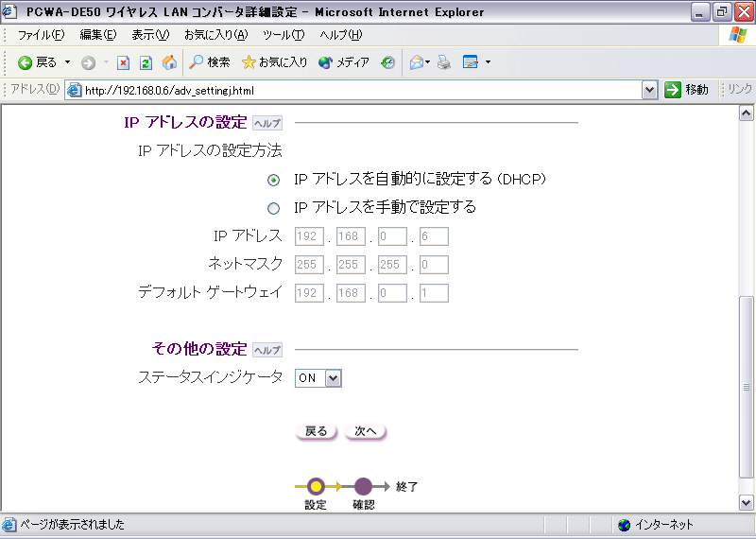This screenshot has height=539, width=756.
Task: Open the ツール(T) menu
Action: 283,35
